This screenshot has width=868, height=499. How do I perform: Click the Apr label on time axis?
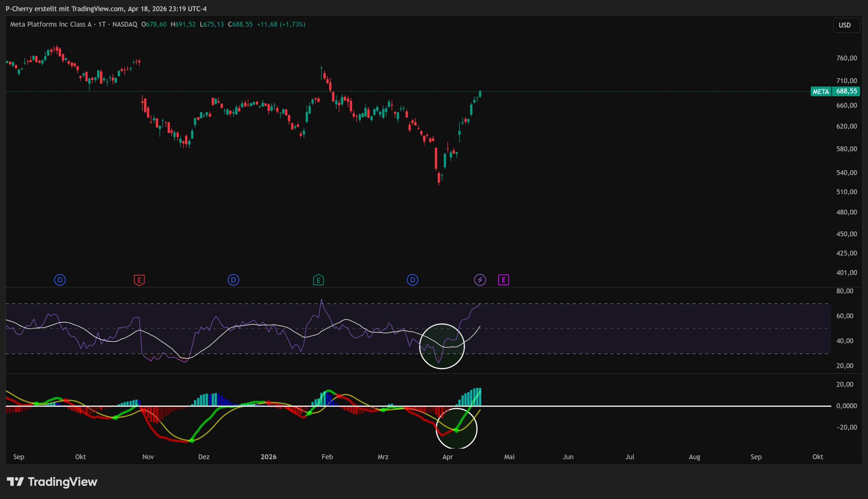click(448, 457)
